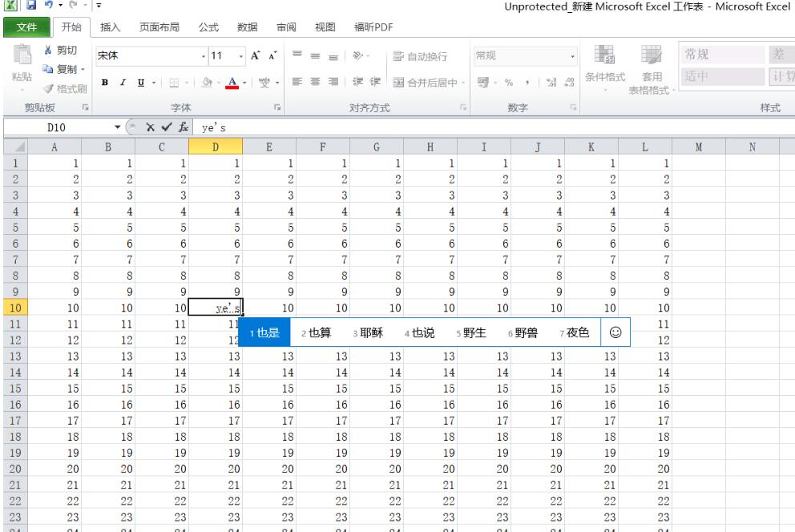The width and height of the screenshot is (795, 532).
Task: Cancel entry with the X in formula bar
Action: (150, 127)
